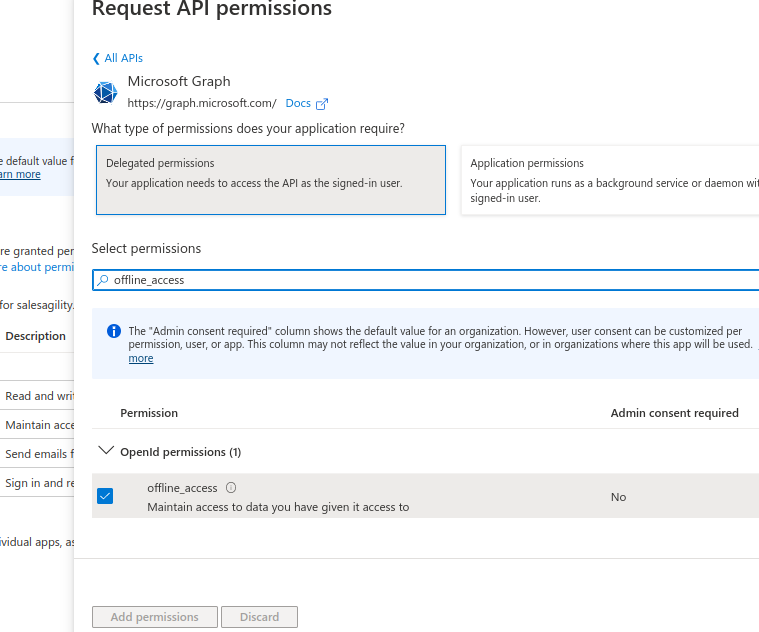The height and width of the screenshot is (632, 759).
Task: Click the 'No' admin consent value
Action: point(618,497)
